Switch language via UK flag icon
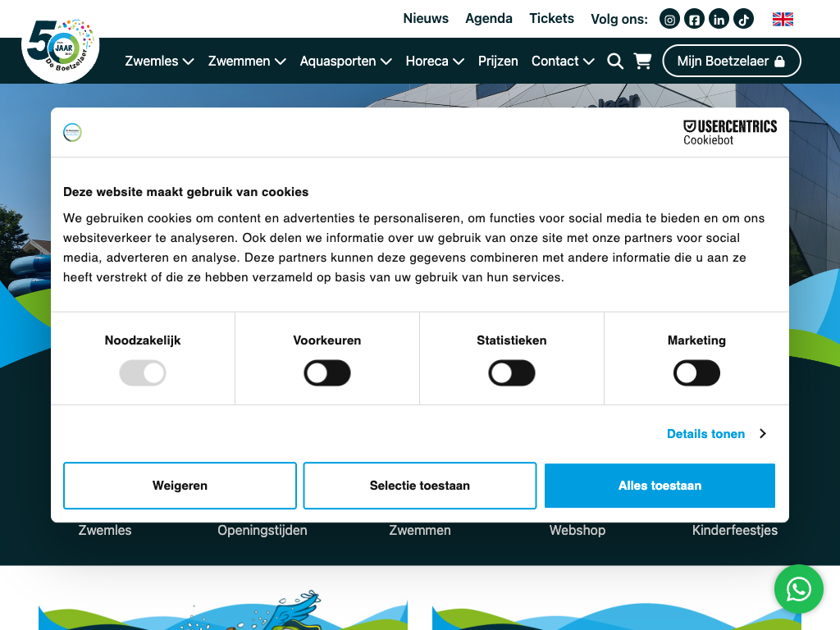Image resolution: width=840 pixels, height=630 pixels. pos(783,19)
